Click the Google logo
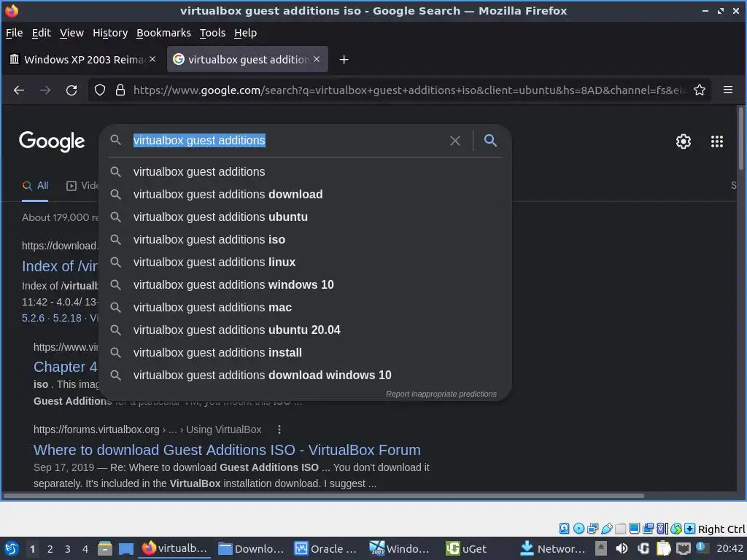747x560 pixels. point(52,141)
